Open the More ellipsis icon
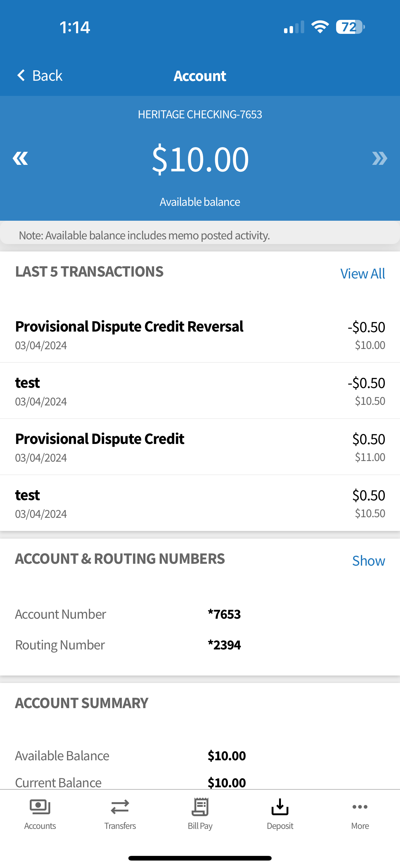Screen dimensions: 400x868 (360, 807)
